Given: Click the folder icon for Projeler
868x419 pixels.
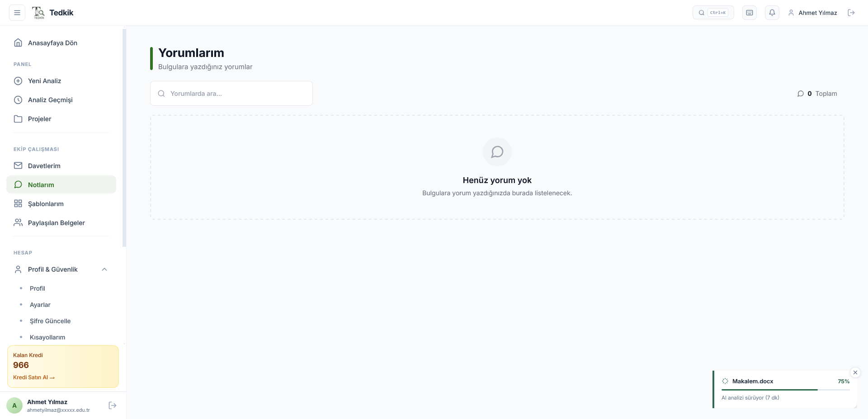Looking at the screenshot, I should 18,119.
